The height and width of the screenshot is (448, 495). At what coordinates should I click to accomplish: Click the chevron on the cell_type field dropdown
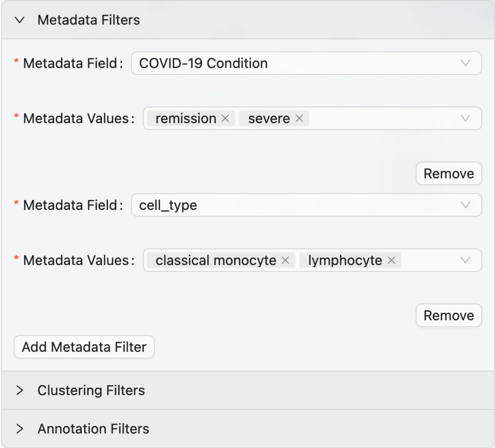click(465, 205)
